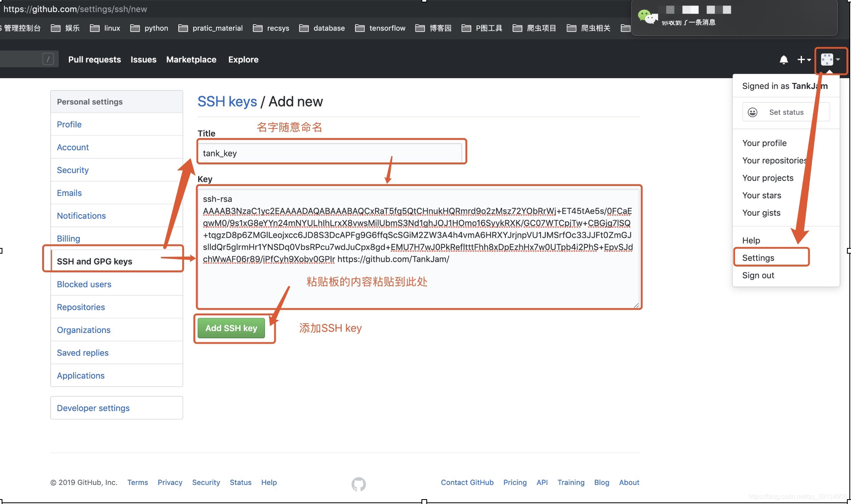Click the smiley Set status icon
This screenshot has height=504, width=851.
pos(753,112)
